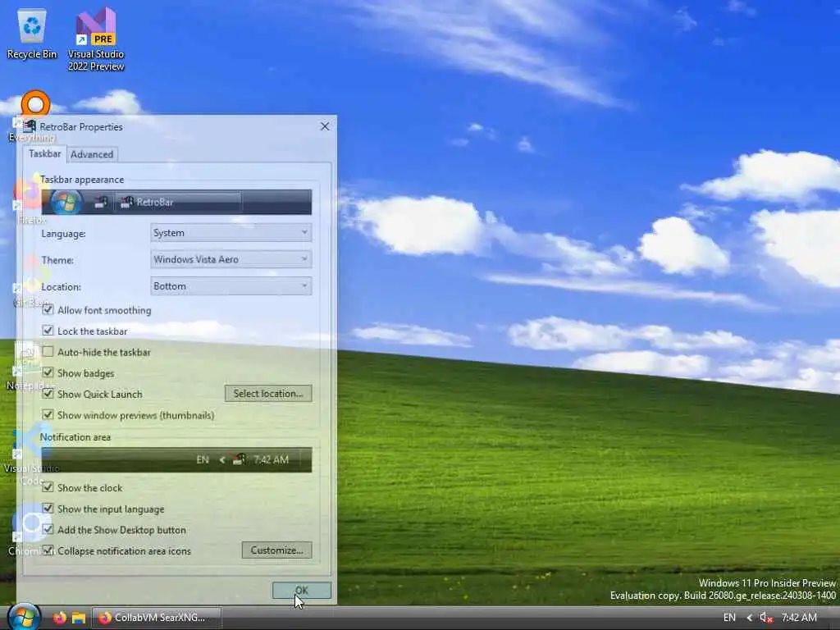Open the Theme dropdown showing Windows Vista Aero

[x=231, y=259]
